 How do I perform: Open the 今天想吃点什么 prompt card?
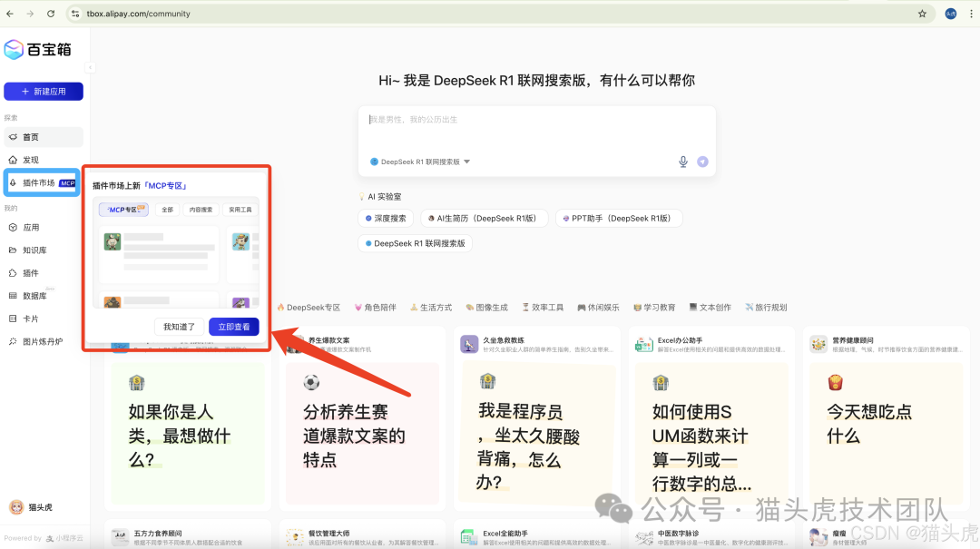887,434
